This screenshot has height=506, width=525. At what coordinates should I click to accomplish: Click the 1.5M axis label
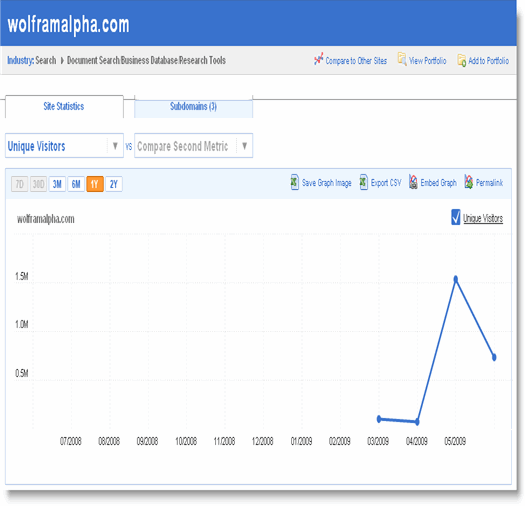22,276
